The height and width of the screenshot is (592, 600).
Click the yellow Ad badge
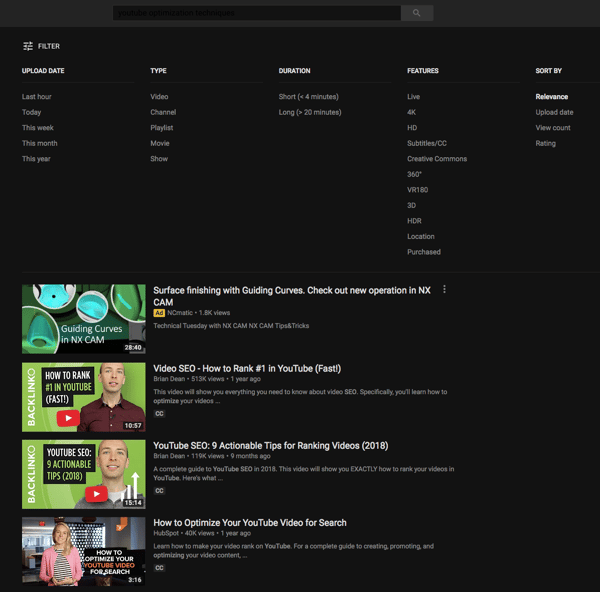point(159,313)
